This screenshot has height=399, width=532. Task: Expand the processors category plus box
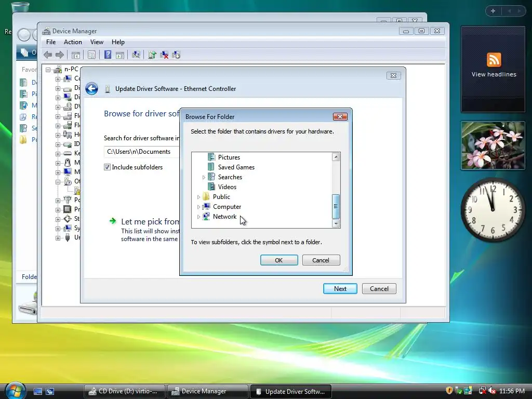coord(58,209)
